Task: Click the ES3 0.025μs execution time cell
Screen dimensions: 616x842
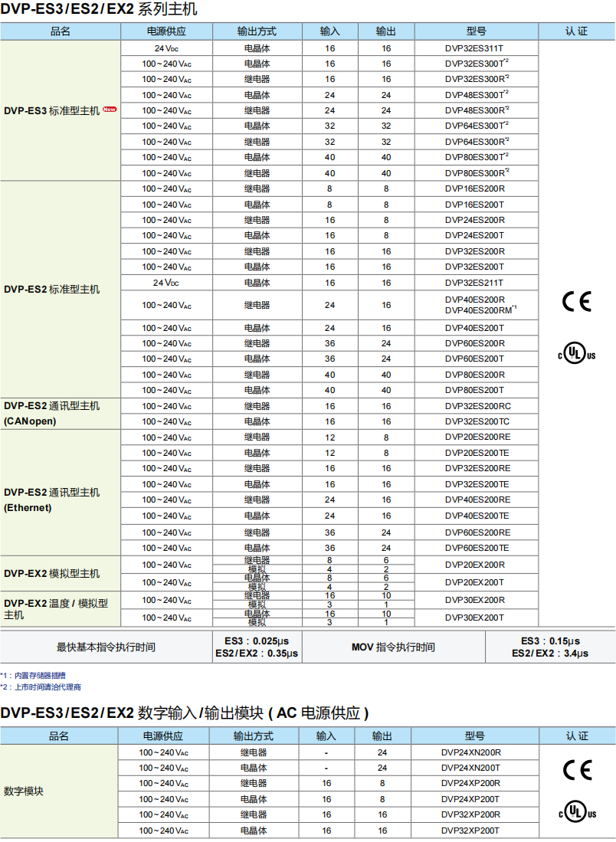Action: [256, 641]
